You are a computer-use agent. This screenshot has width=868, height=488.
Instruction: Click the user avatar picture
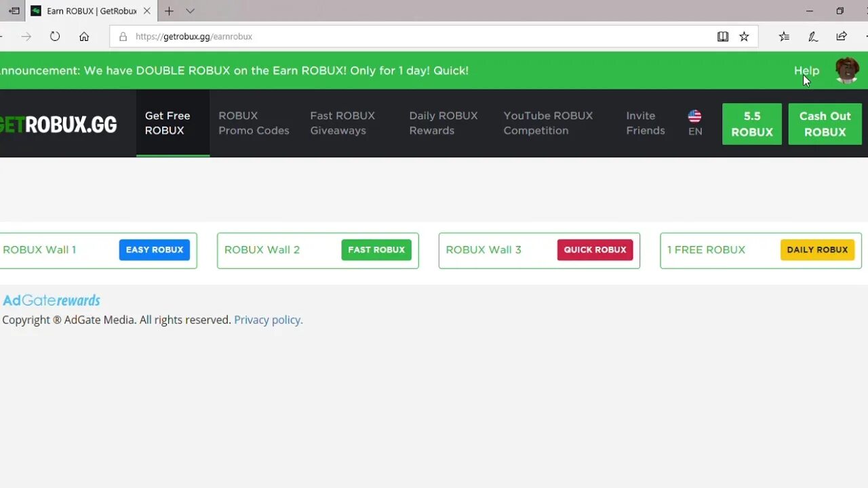pos(847,70)
